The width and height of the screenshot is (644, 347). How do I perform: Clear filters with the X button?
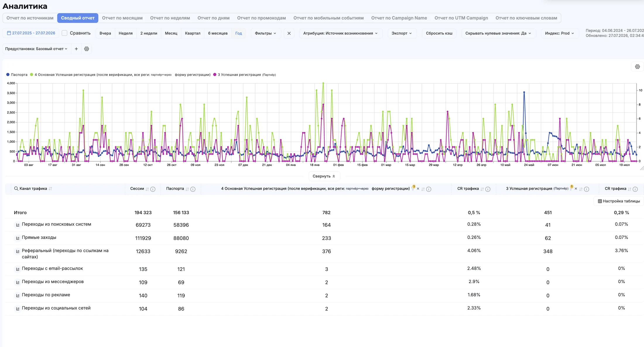(x=289, y=33)
